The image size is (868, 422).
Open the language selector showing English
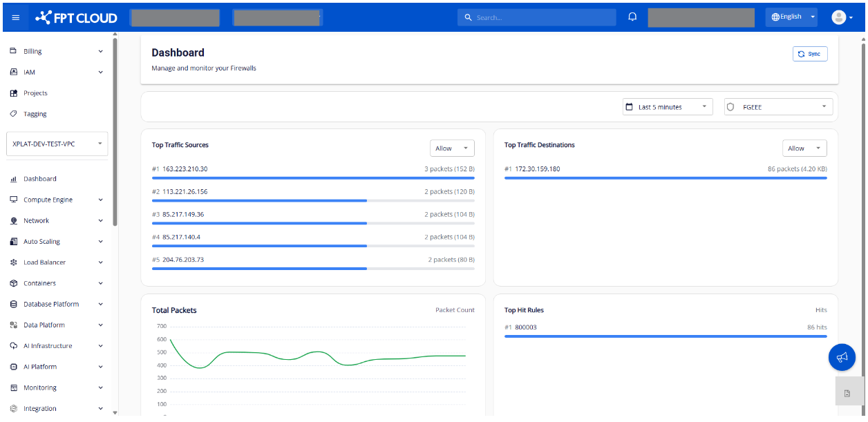click(791, 17)
